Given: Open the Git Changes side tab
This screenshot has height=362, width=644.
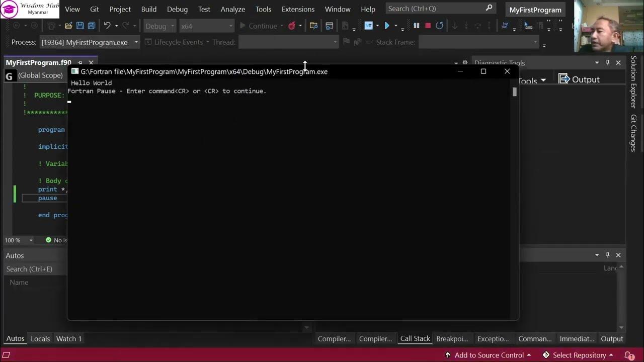Looking at the screenshot, I should click(x=633, y=133).
